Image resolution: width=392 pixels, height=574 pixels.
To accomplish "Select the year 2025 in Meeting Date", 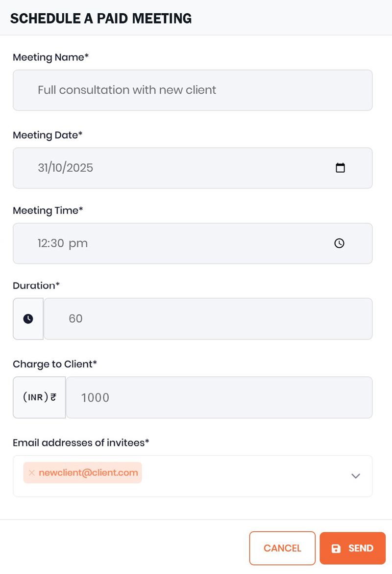I will [x=79, y=168].
